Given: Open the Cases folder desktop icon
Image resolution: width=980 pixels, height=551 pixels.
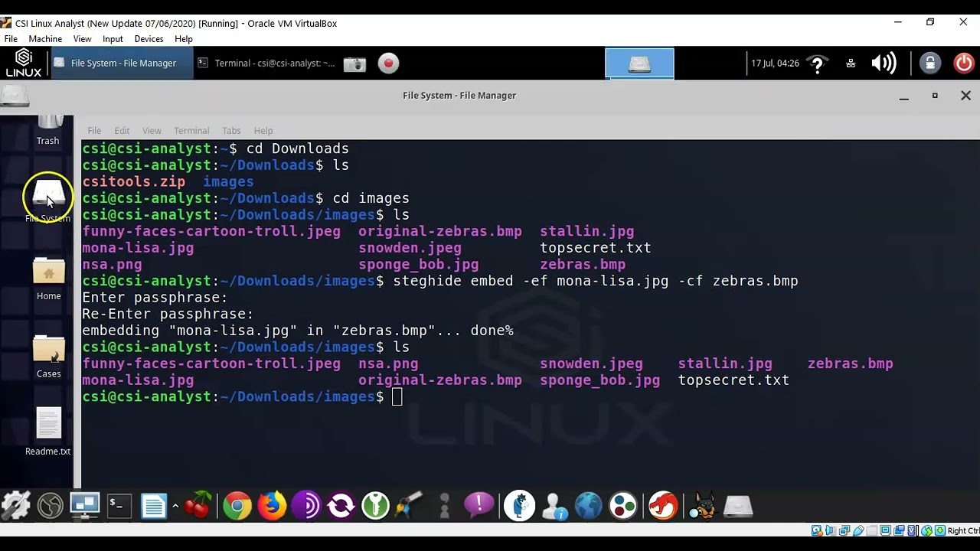Looking at the screenshot, I should pyautogui.click(x=48, y=357).
